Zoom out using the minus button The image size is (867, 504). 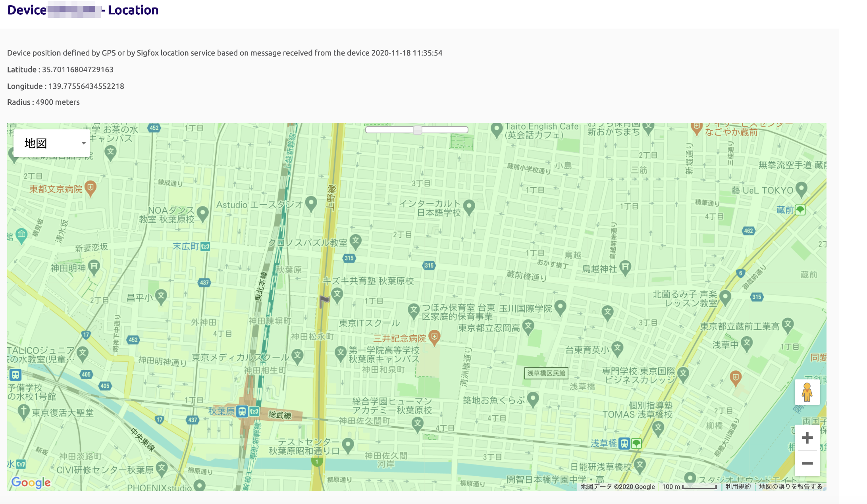(x=807, y=463)
